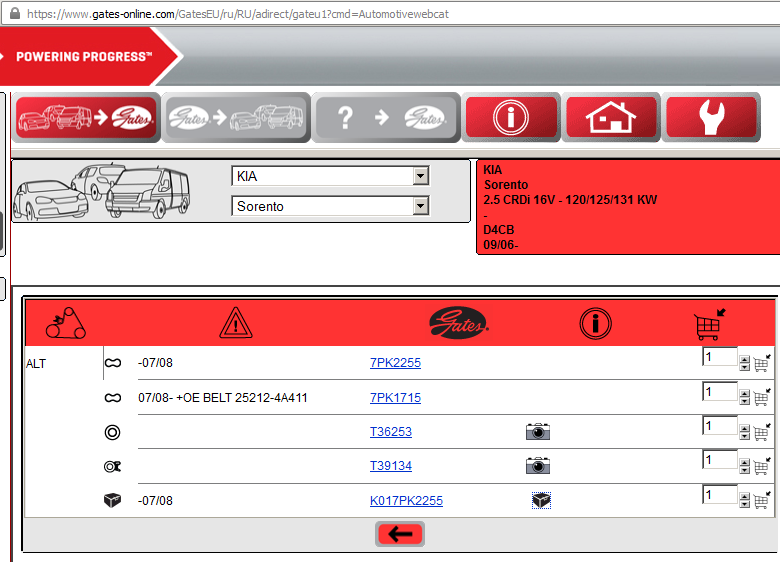Expand the KIA make dropdown

(420, 176)
